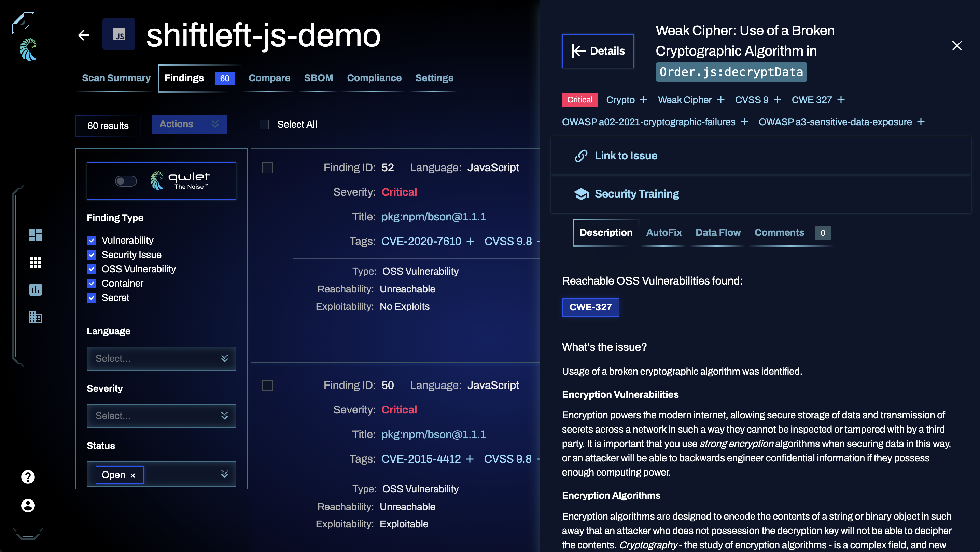
Task: Click plus next to CVE-2020-7610 tag
Action: click(x=470, y=242)
